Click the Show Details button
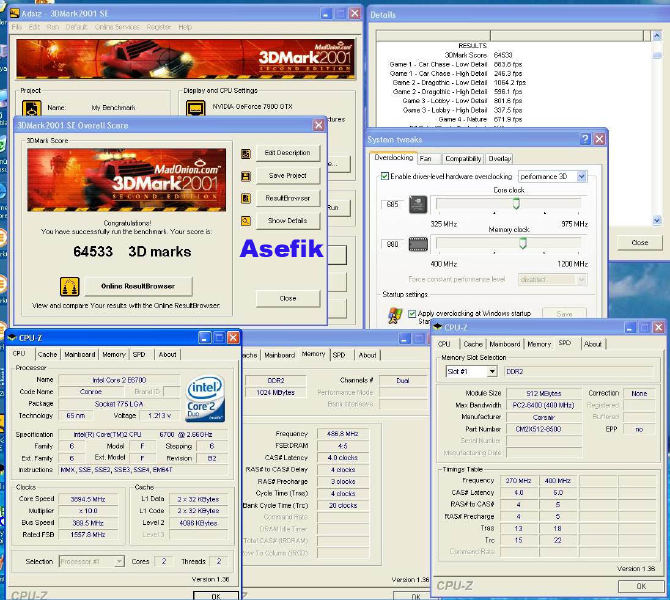Image resolution: width=670 pixels, height=600 pixels. [x=288, y=221]
